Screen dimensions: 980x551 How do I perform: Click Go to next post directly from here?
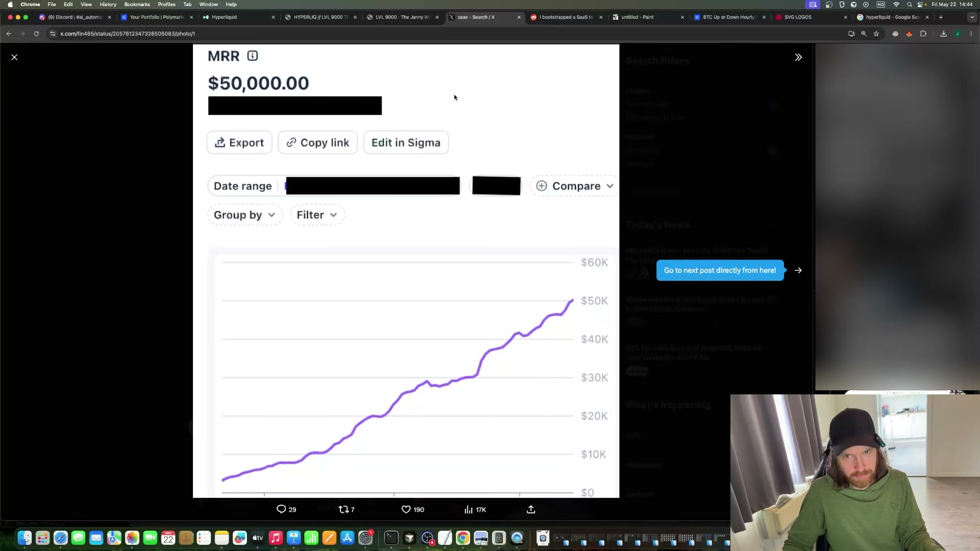(x=720, y=270)
